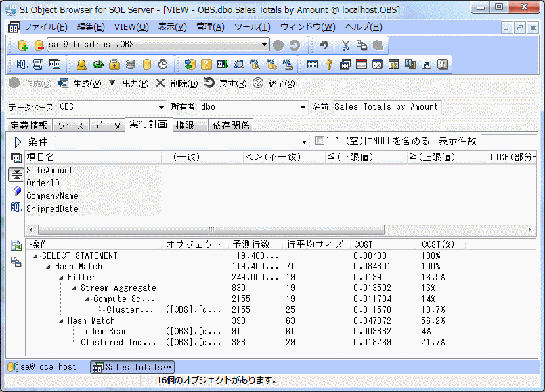Click the yellow key icon in toolbar

coord(328,64)
